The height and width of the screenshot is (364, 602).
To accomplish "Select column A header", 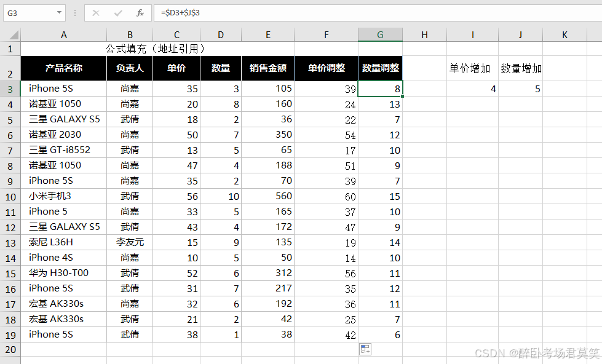I will pyautogui.click(x=64, y=35).
